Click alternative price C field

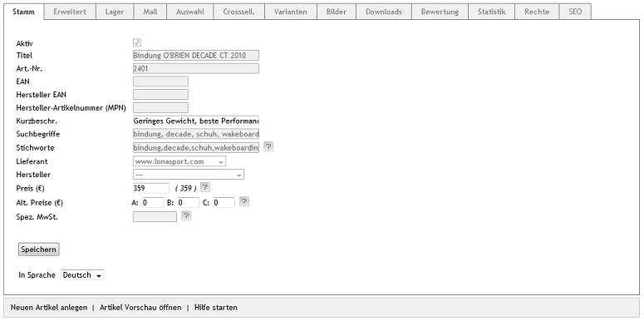point(224,203)
